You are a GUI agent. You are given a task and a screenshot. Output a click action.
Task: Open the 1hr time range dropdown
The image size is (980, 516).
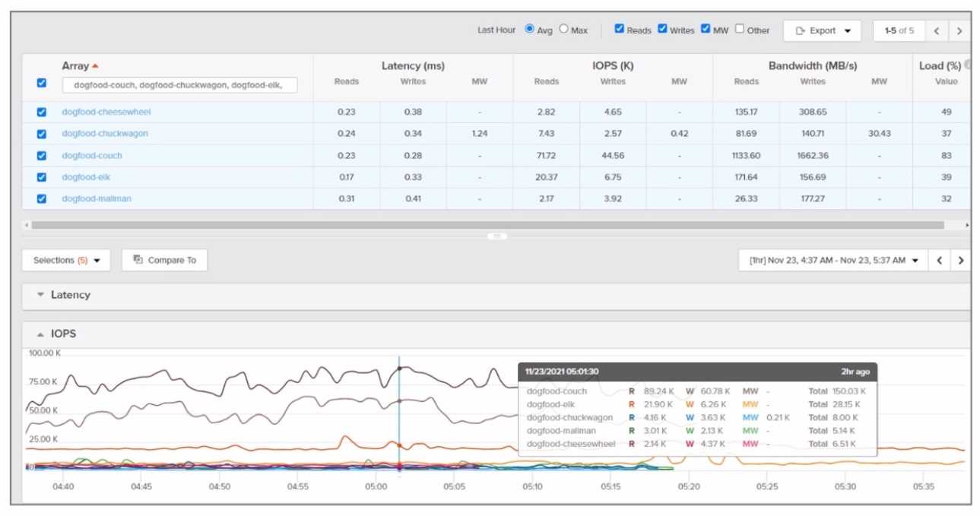click(833, 261)
